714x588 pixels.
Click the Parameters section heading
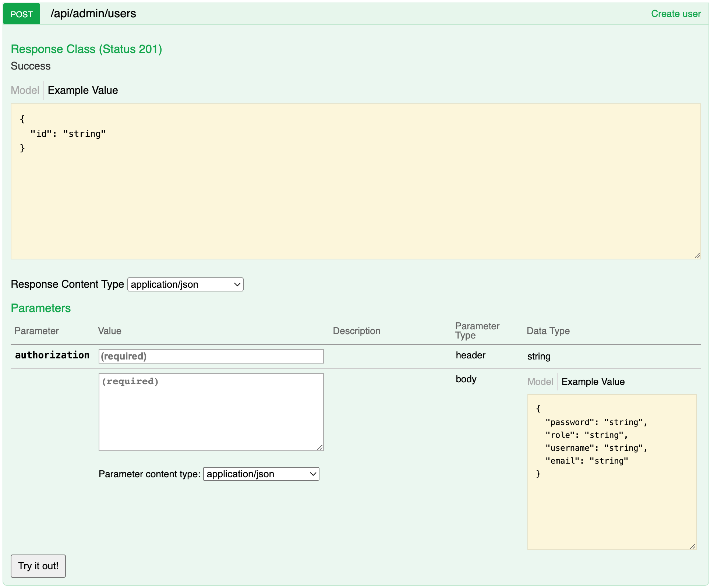click(40, 308)
